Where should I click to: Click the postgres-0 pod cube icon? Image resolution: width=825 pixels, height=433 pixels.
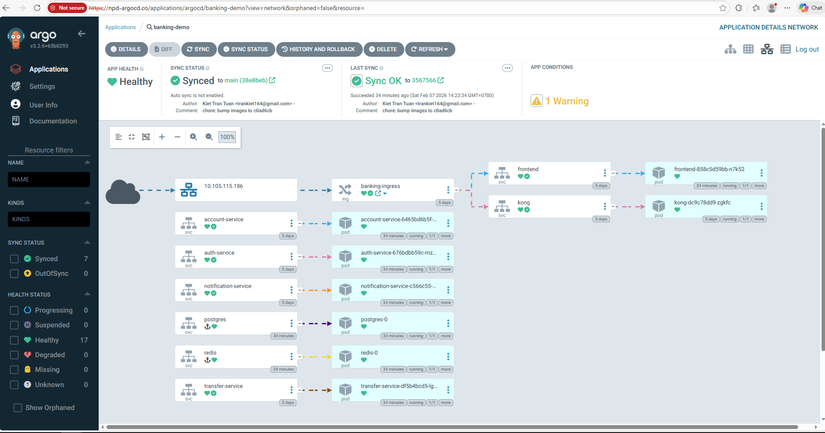coord(345,323)
